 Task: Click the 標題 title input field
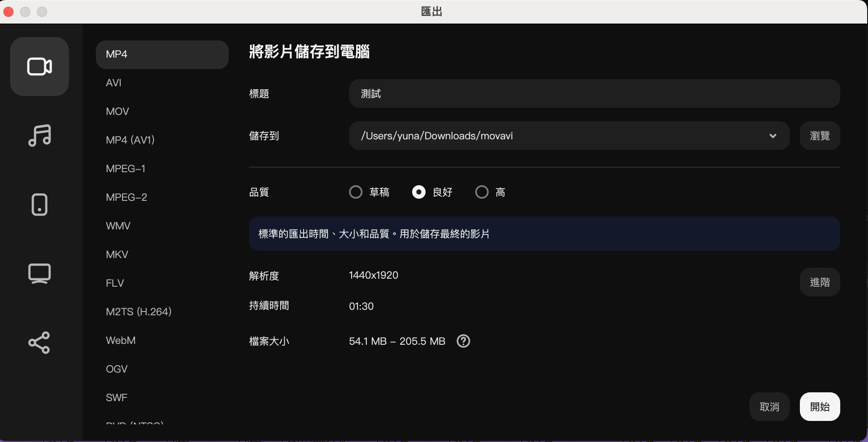[x=594, y=93]
